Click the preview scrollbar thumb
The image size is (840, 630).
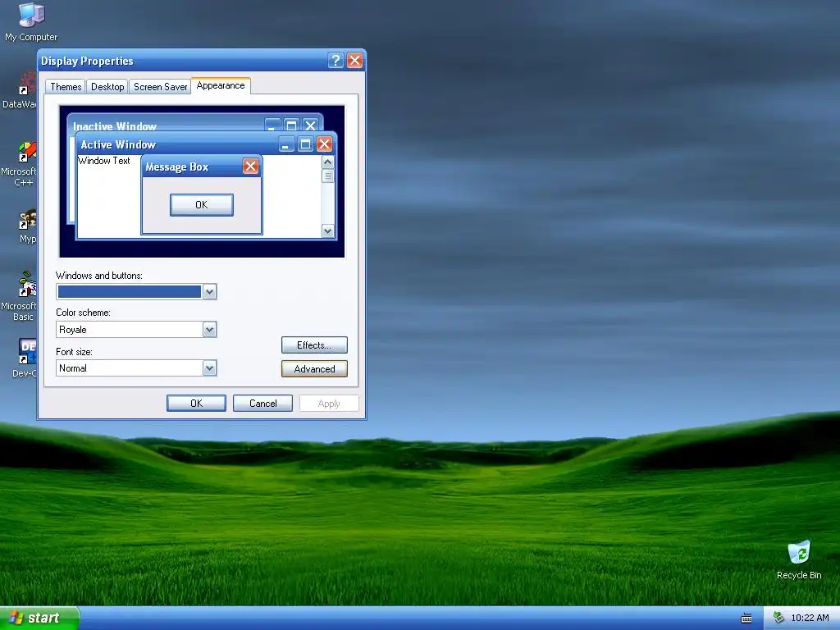click(x=328, y=176)
